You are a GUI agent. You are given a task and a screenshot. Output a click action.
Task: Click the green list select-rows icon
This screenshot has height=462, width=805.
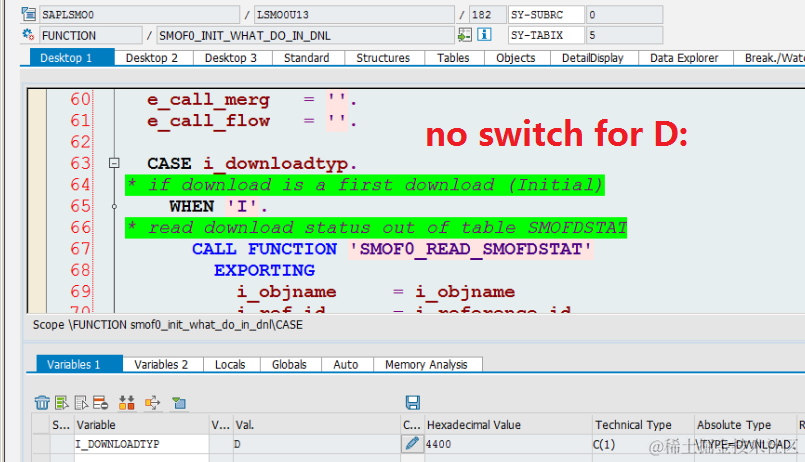(62, 403)
